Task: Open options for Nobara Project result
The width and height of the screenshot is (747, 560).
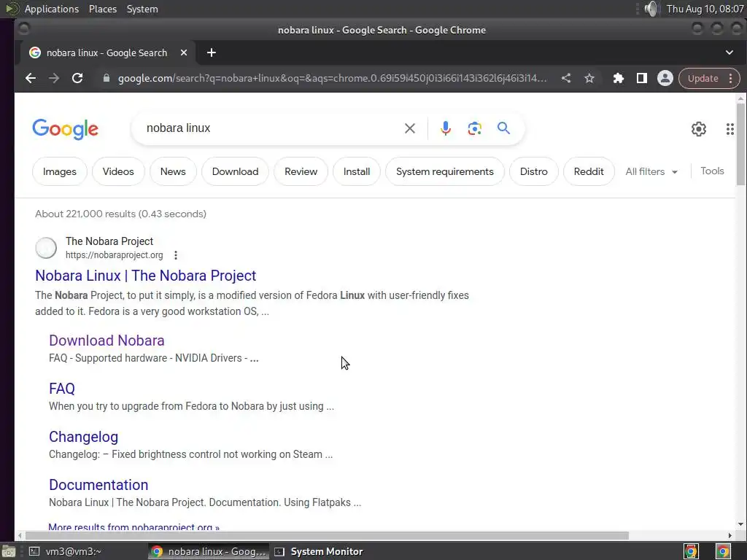Action: coord(176,255)
